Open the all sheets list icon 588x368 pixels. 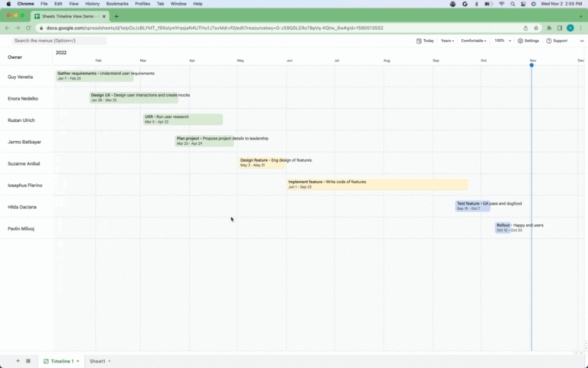pos(28,361)
